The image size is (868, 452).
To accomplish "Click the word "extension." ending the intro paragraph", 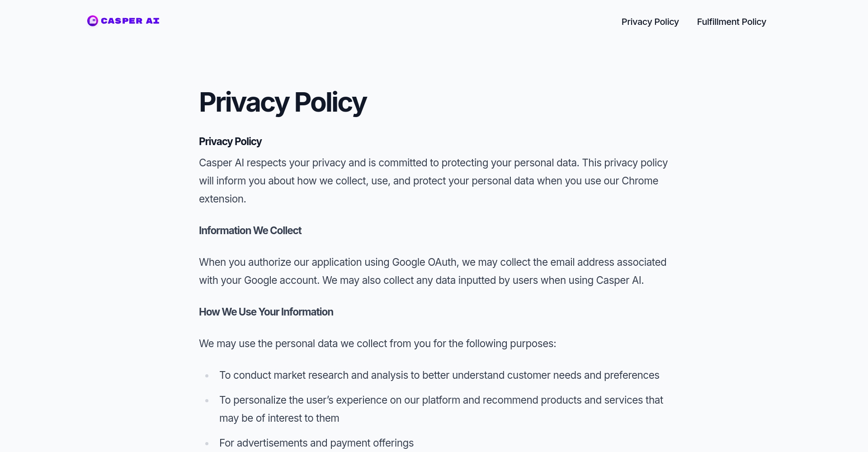I will pyautogui.click(x=222, y=199).
